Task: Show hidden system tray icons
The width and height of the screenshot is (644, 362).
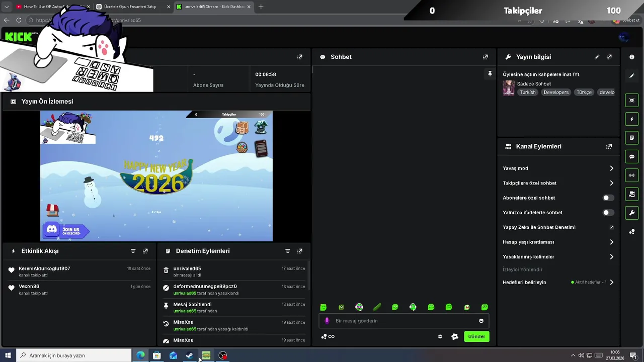Action: (573, 355)
